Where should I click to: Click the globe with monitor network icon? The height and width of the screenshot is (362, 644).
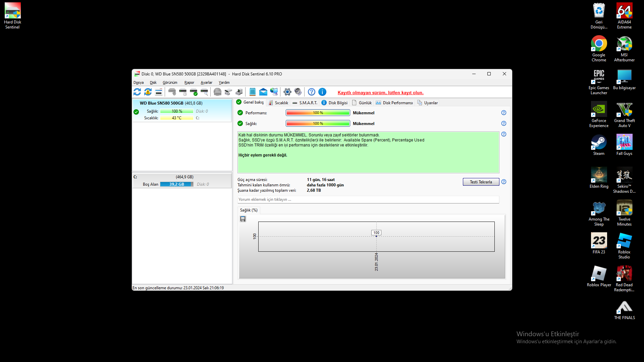pos(274,92)
